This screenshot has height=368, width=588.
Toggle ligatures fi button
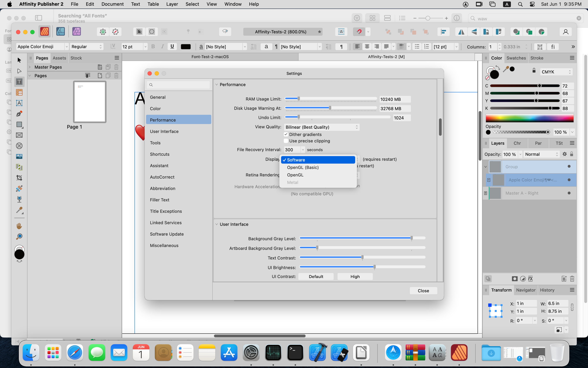[x=553, y=47]
